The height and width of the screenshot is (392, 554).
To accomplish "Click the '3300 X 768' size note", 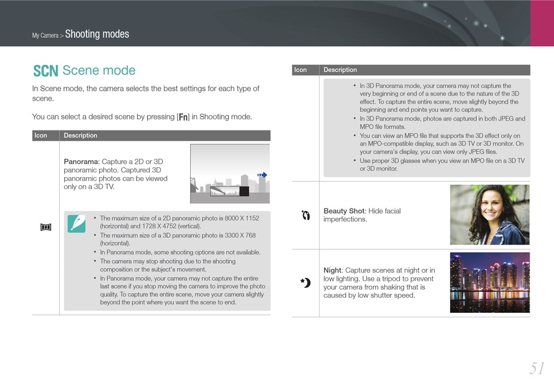I will (x=240, y=235).
